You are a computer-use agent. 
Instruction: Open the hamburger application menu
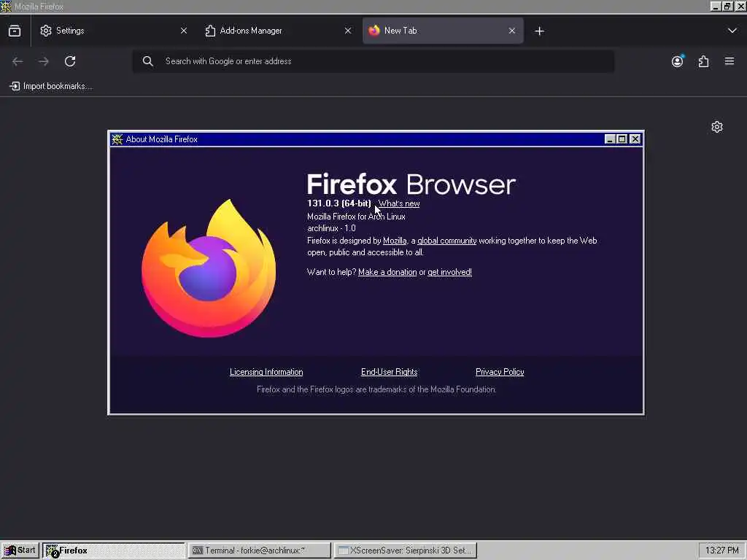point(729,61)
